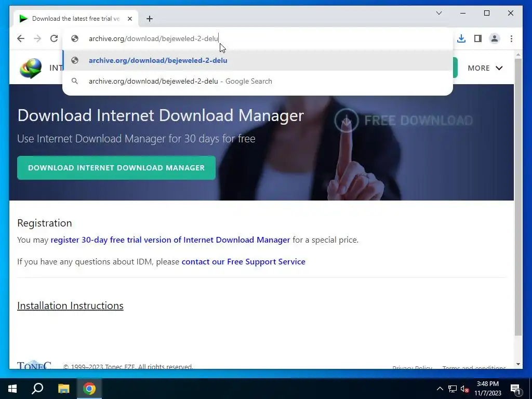532x399 pixels.
Task: Click the globe icon in address bar
Action: (x=75, y=38)
